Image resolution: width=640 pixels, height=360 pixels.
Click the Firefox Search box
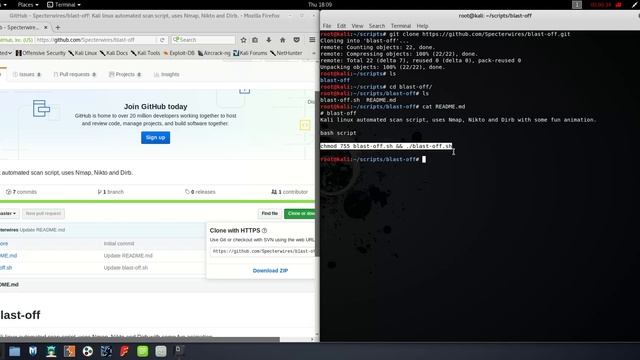203,40
